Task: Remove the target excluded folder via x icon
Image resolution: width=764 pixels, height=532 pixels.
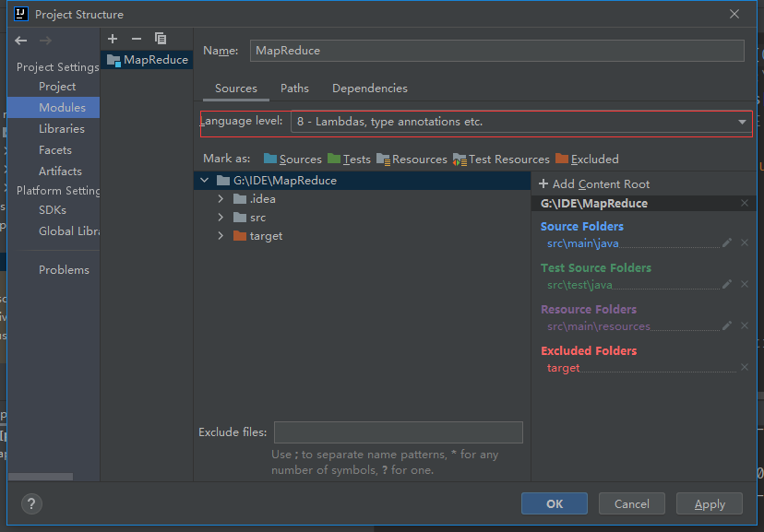Action: [x=744, y=367]
